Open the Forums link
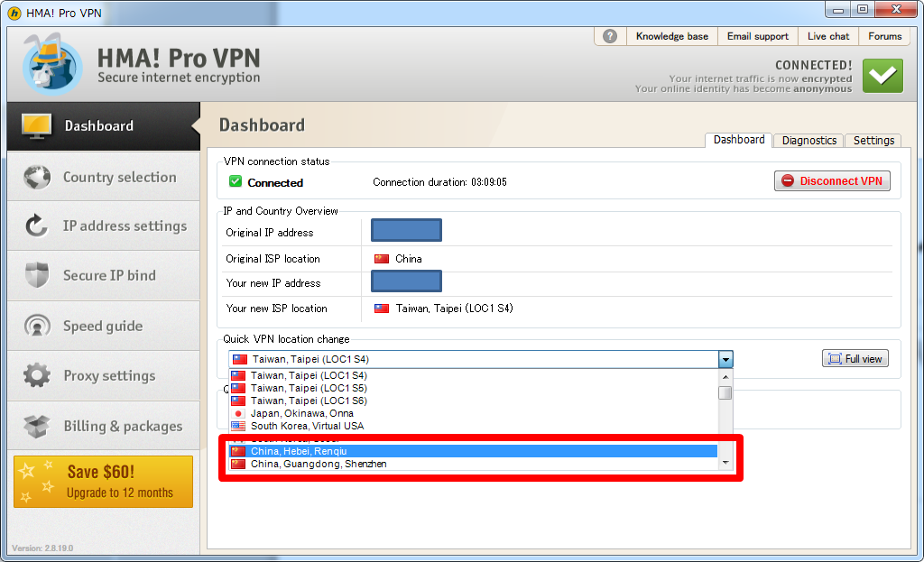 coord(884,36)
